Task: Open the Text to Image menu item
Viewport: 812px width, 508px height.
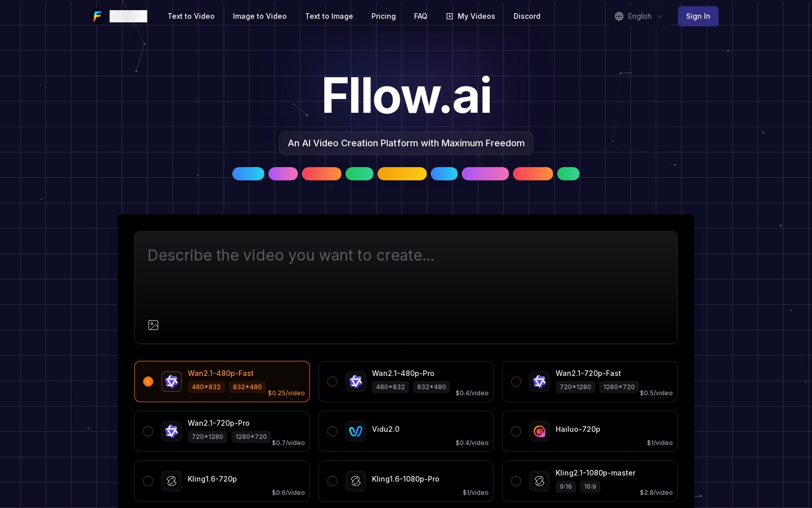Action: [x=329, y=16]
